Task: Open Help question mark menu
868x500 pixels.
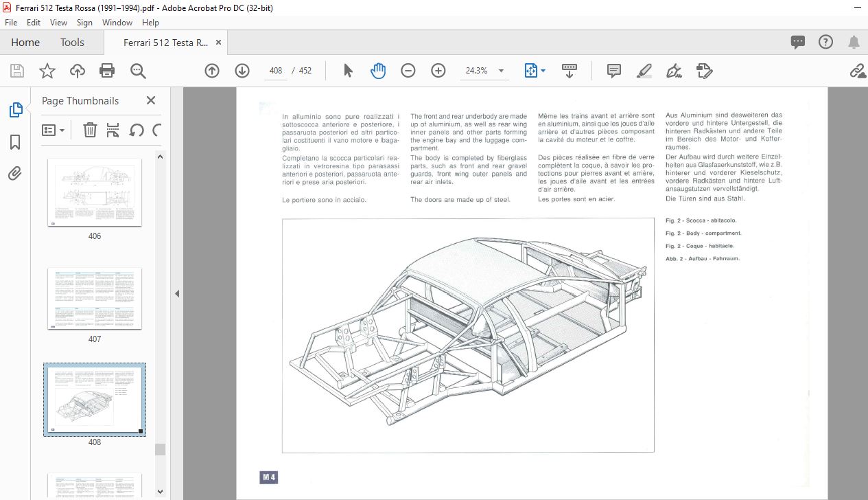Action: 825,42
